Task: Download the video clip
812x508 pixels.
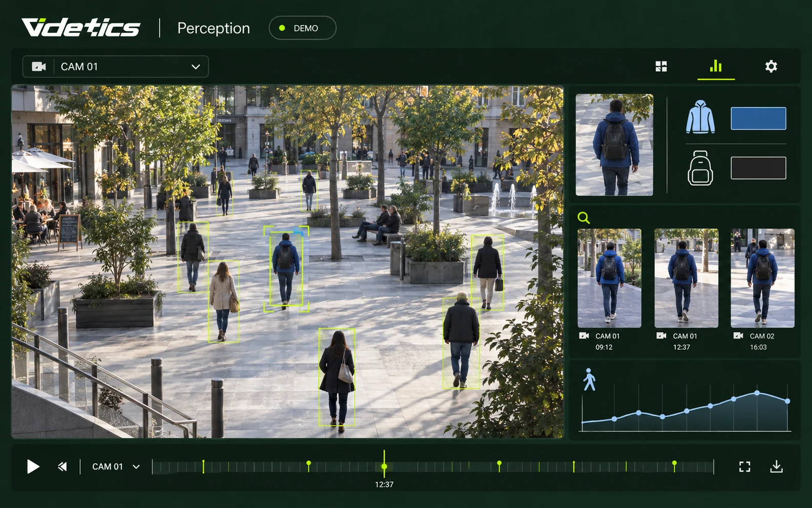Action: (x=777, y=467)
